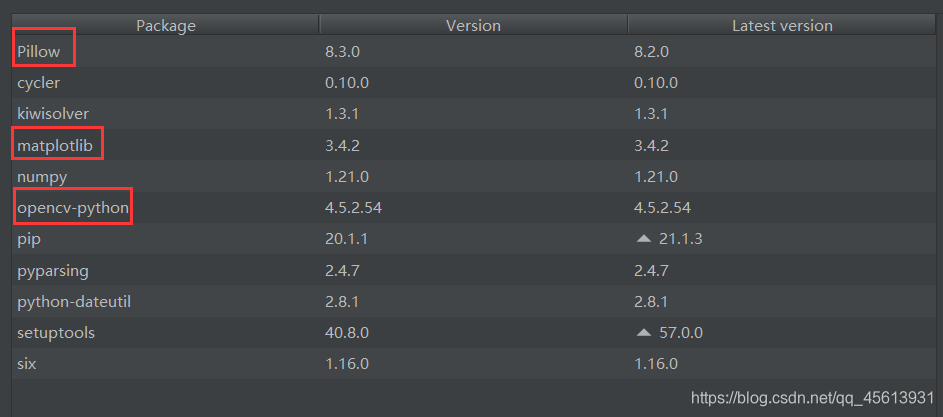Sort by the Version column header

473,25
